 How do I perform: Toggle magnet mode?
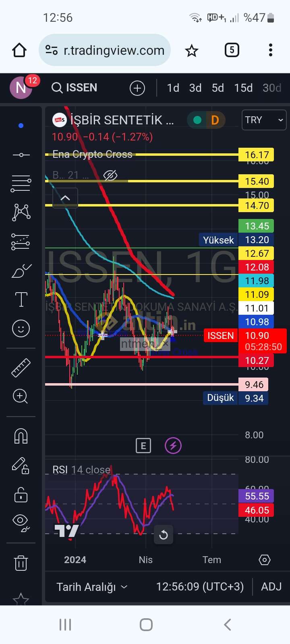pyautogui.click(x=21, y=436)
